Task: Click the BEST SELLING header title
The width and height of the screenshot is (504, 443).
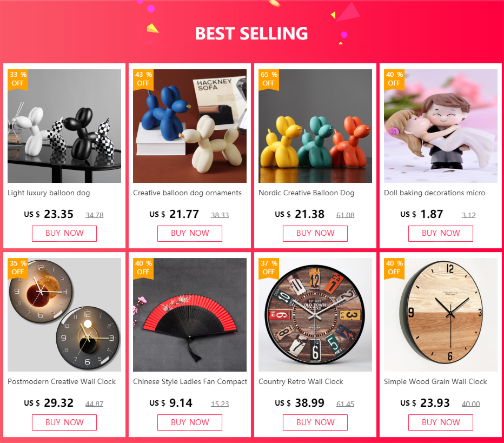Action: coord(251,34)
